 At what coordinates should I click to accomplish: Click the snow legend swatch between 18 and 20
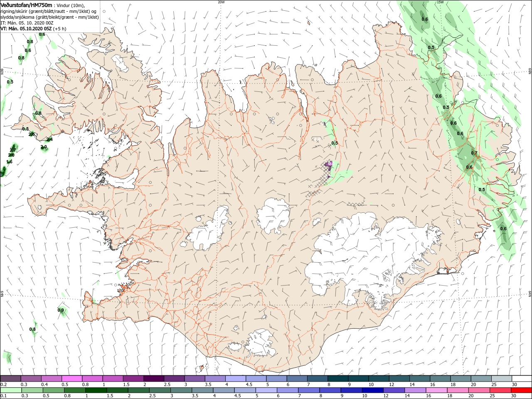click(x=461, y=378)
